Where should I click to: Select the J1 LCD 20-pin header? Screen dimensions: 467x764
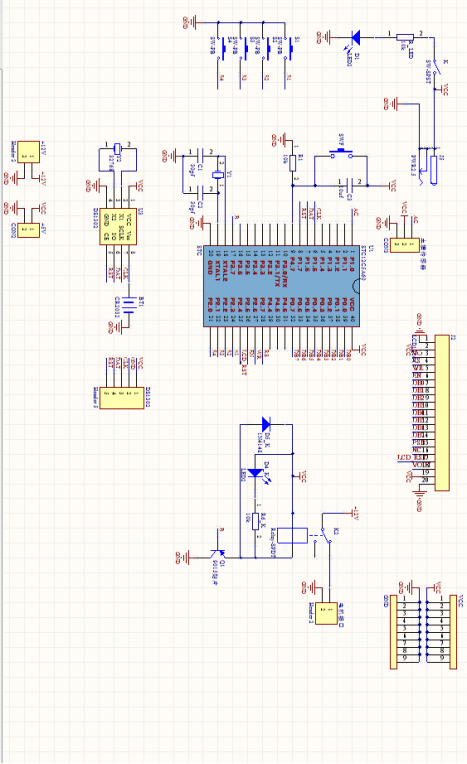(x=442, y=412)
